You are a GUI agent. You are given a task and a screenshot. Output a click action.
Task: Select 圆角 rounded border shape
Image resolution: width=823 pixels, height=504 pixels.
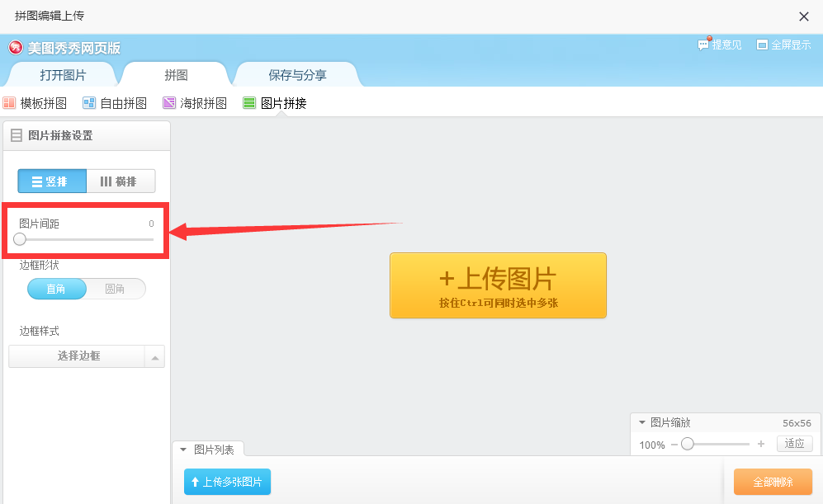pos(116,289)
